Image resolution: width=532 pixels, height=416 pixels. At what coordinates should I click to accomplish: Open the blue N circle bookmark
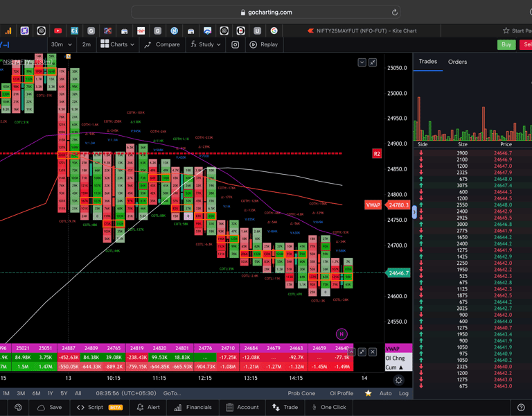174,31
